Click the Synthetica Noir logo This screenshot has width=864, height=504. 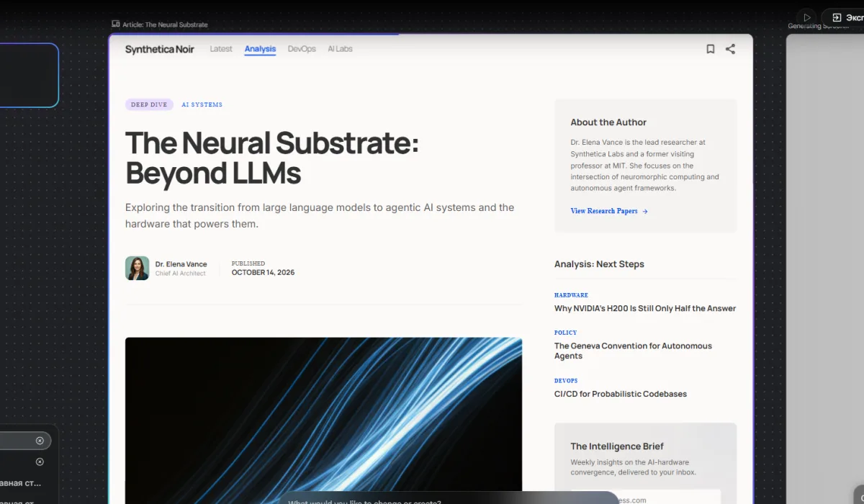tap(159, 49)
